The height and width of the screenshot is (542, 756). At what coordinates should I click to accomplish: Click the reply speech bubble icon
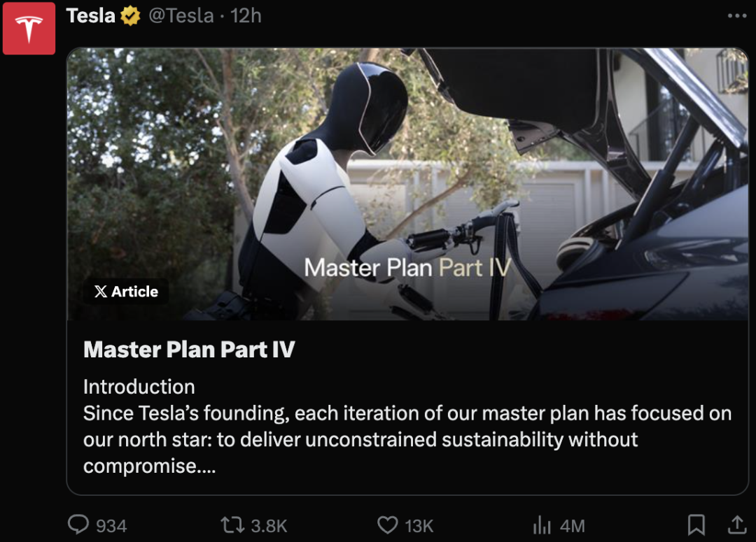[78, 525]
